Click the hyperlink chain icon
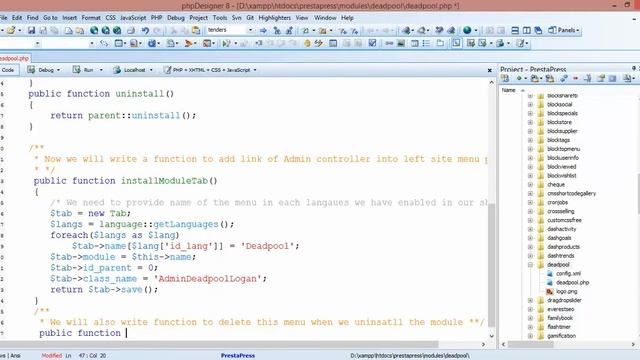The width and height of the screenshot is (640, 360). [389, 43]
